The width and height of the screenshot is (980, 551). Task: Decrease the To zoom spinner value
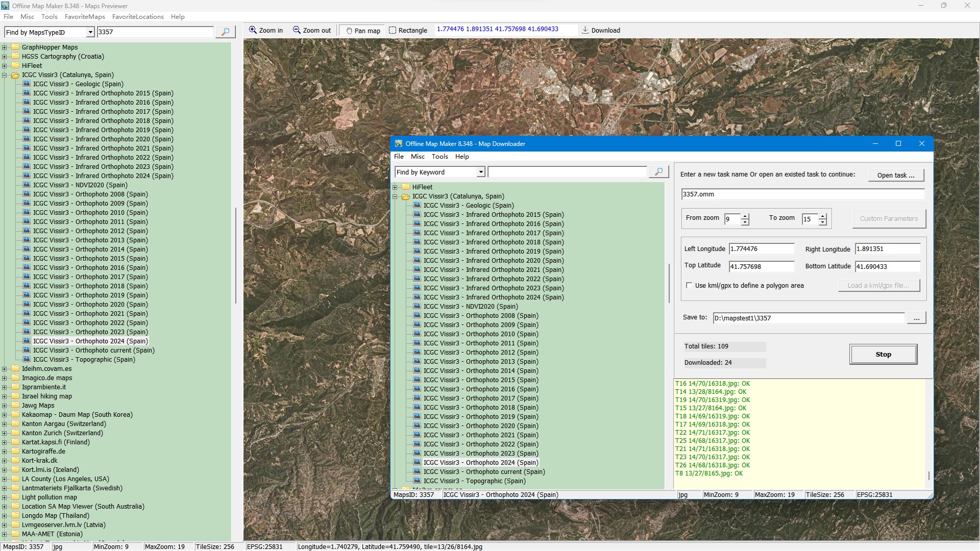[823, 222]
